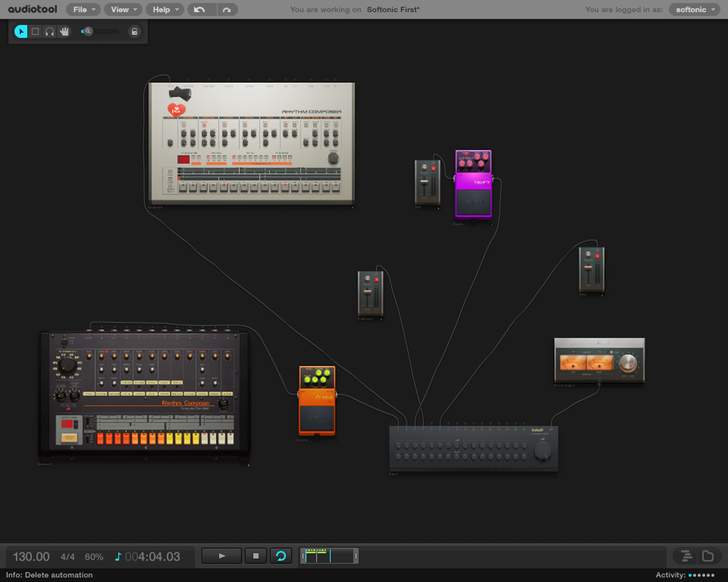The height and width of the screenshot is (582, 728).
Task: Expand the softonic account dropdown
Action: point(694,10)
